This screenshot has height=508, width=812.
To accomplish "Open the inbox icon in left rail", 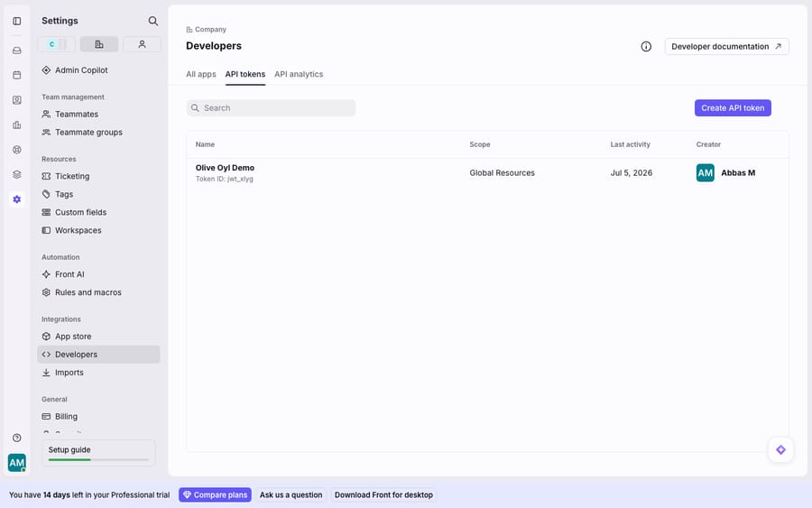I will (16, 51).
